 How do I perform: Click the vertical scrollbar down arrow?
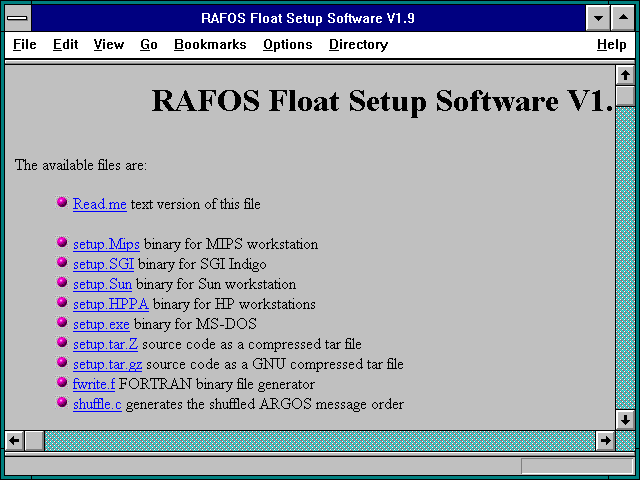[x=625, y=420]
